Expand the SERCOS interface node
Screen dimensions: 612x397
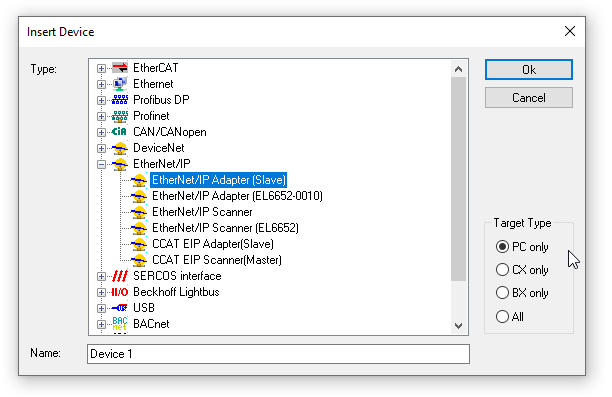point(101,276)
